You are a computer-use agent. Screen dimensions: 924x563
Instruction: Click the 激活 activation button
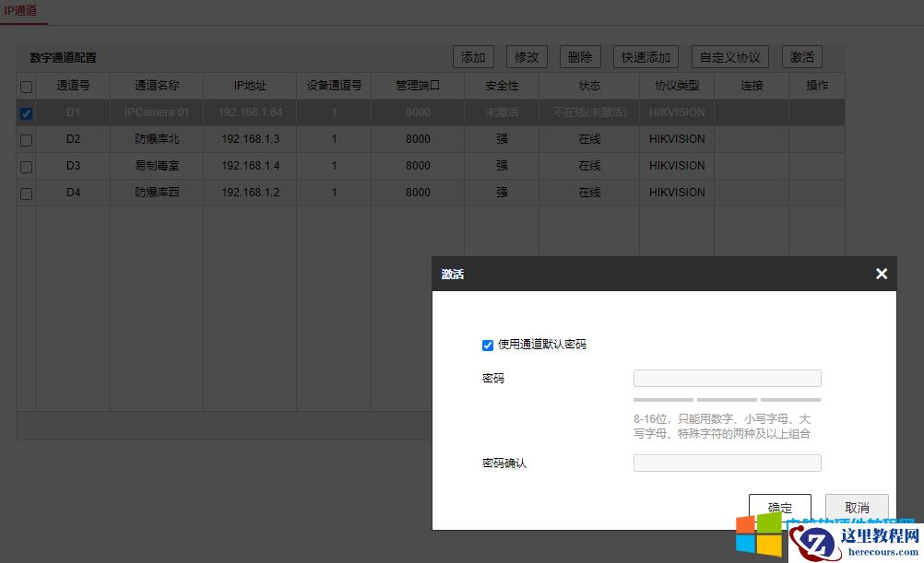coord(800,56)
